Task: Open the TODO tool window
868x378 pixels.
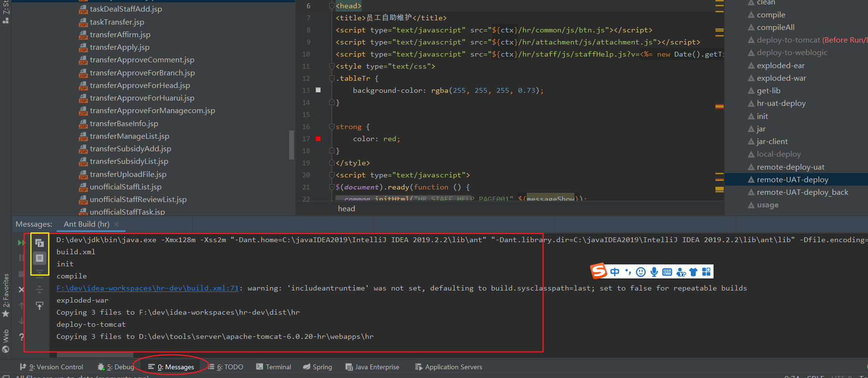Action: [225, 367]
